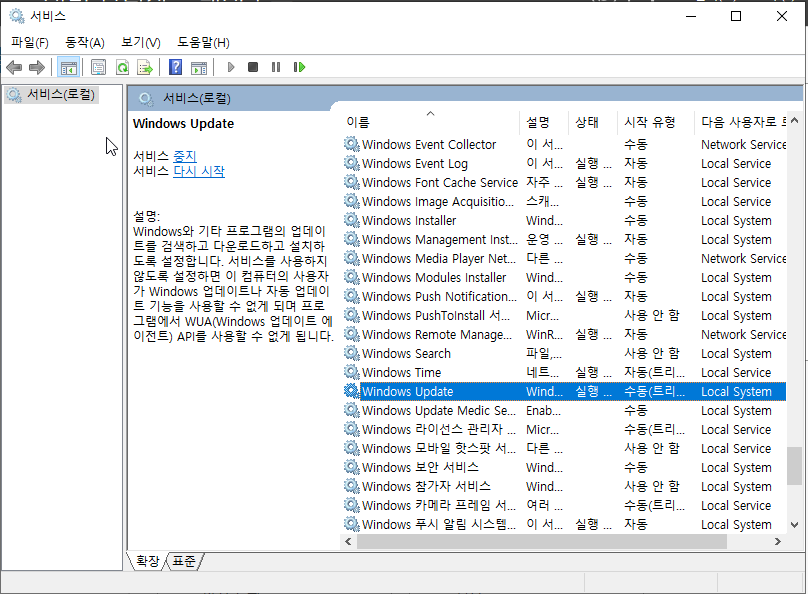This screenshot has height=594, width=808.
Task: Switch to the 표준 tab
Action: (x=183, y=561)
